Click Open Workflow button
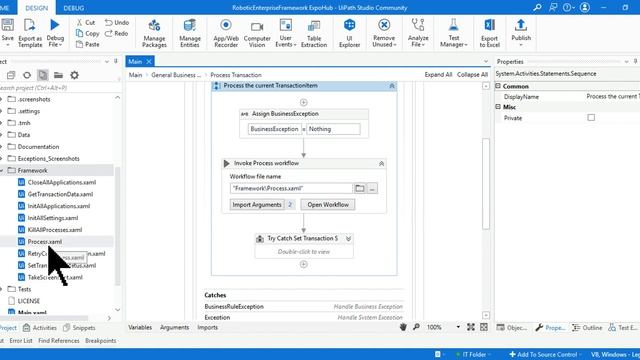 pos(328,204)
